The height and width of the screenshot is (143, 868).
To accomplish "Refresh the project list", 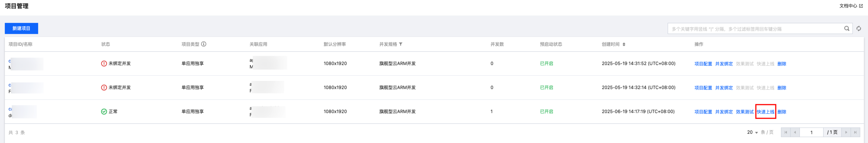I will [859, 28].
